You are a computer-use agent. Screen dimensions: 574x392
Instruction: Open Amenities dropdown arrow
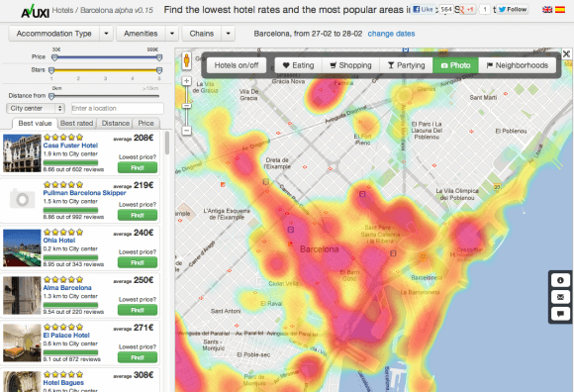[x=172, y=34]
